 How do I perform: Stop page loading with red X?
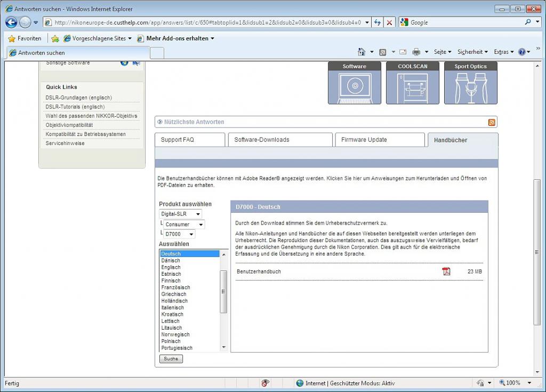(389, 22)
